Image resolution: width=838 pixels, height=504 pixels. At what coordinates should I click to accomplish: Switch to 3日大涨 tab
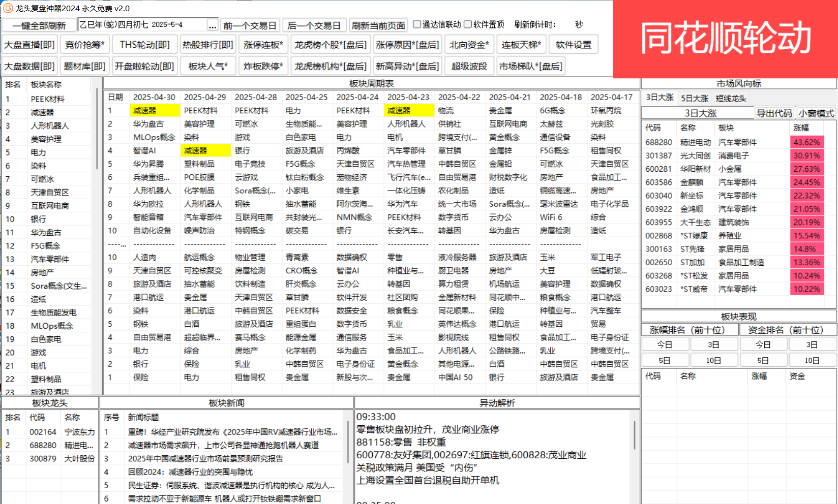tap(660, 98)
